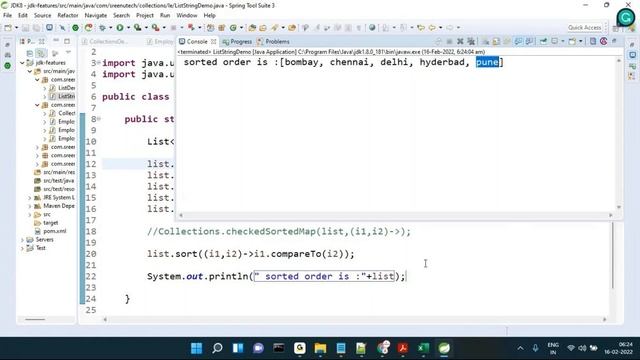Viewport: 640px width, 360px height.
Task: Click the editor horizontal scrollbar
Action: (x=355, y=320)
